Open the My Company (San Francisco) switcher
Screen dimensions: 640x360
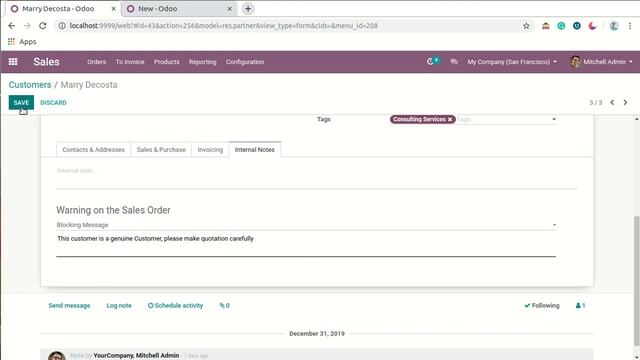[512, 62]
